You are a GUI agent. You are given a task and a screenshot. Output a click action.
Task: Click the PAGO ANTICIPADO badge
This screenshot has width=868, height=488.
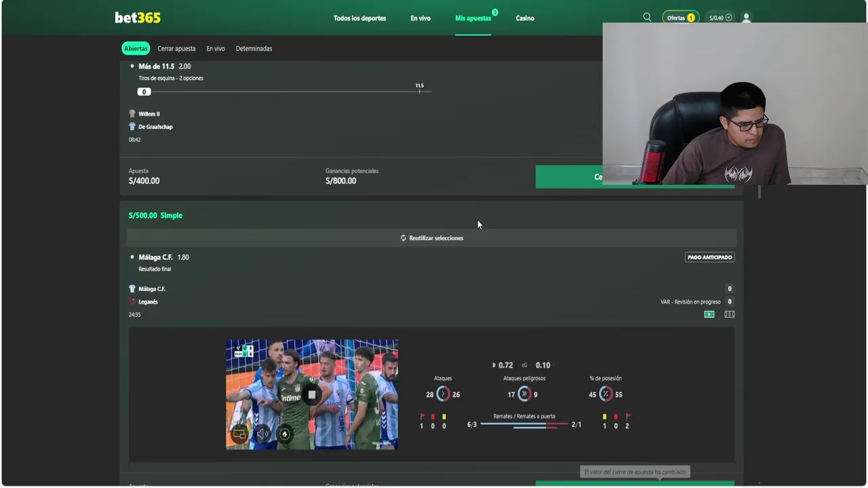coord(709,258)
